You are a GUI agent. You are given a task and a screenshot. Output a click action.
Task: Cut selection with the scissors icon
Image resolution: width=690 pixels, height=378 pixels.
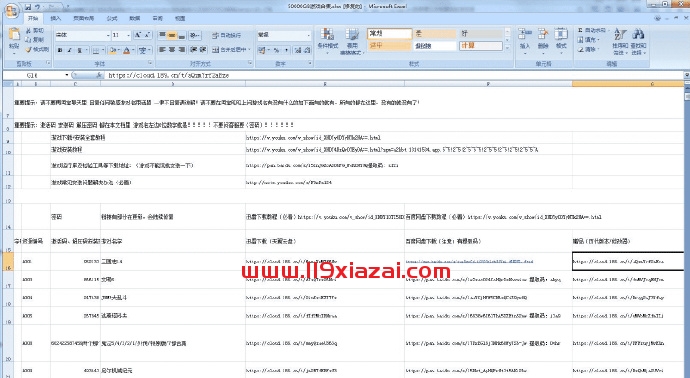point(29,31)
